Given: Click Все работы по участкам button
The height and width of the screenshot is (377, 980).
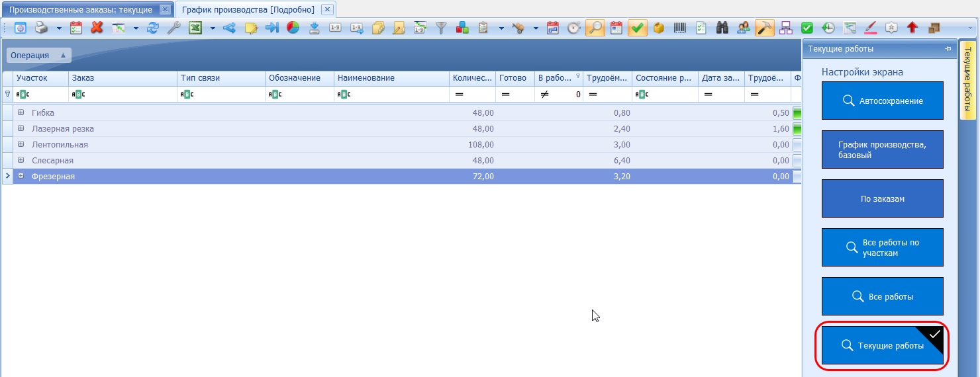Looking at the screenshot, I should coord(882,247).
